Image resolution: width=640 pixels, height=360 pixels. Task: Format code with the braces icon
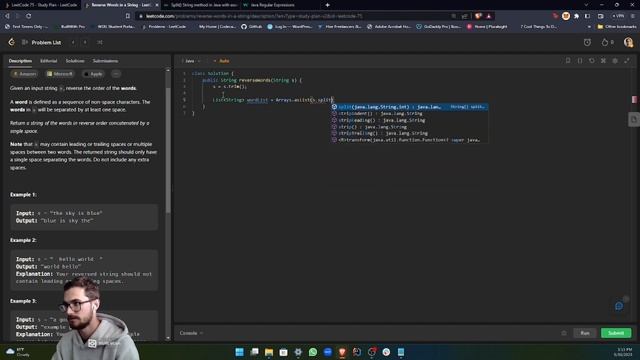580,60
